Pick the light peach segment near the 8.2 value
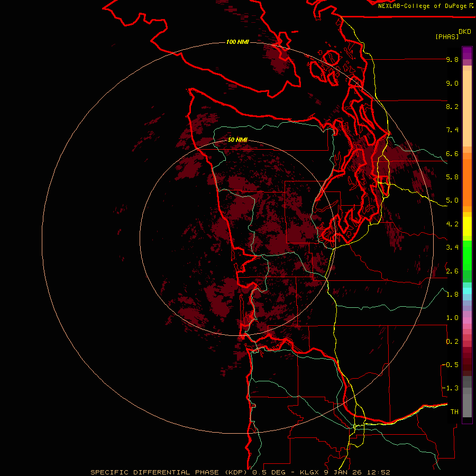The height and width of the screenshot is (476, 476). point(467,108)
